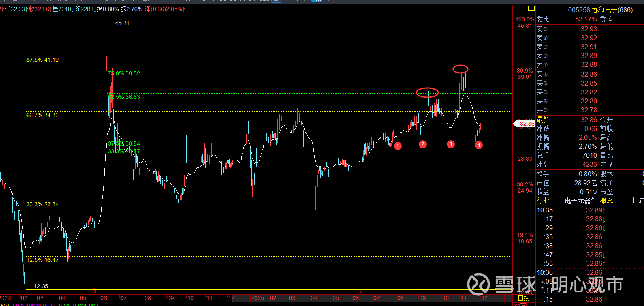Screen dimensions: 644x306
Task: Select the 委比 53.17% value
Action: 586,19
